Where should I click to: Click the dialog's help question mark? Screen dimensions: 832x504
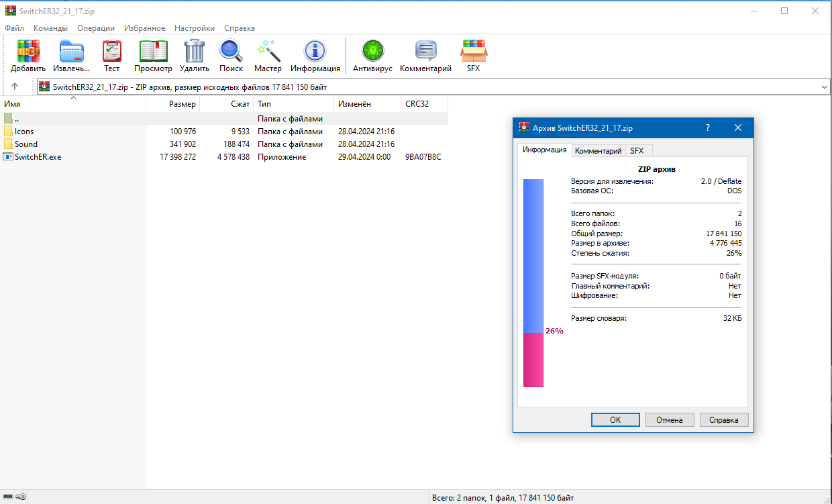pyautogui.click(x=709, y=128)
